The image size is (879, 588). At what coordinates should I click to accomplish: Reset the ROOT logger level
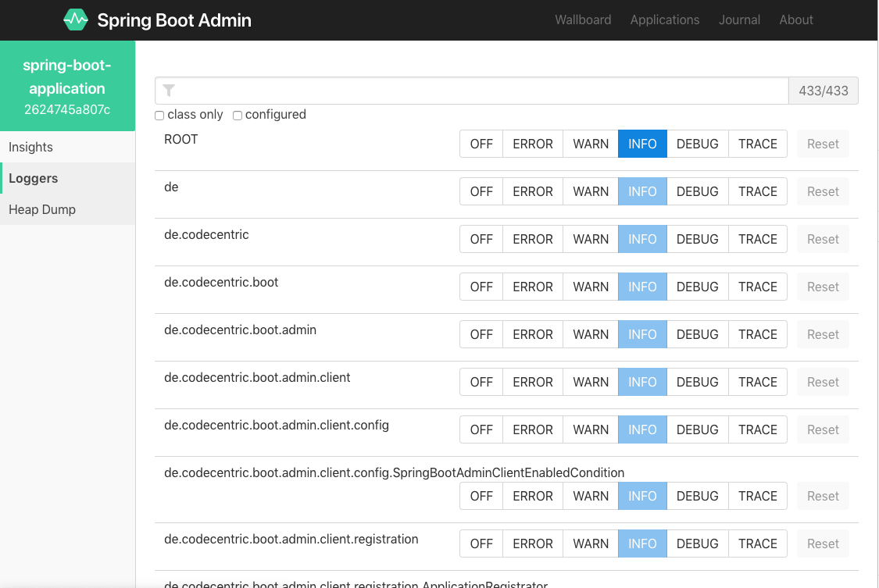822,144
